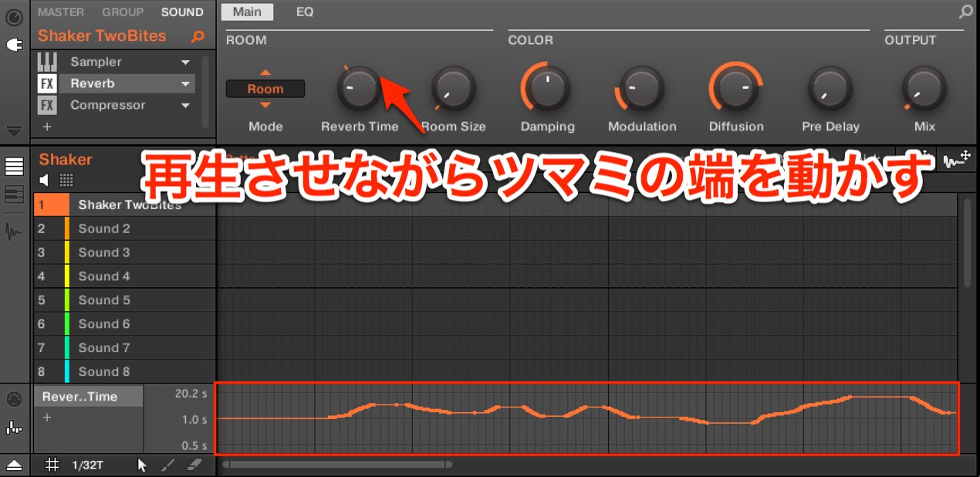Select the Sound 2 row
Screen dimensions: 980x477
coord(125,228)
